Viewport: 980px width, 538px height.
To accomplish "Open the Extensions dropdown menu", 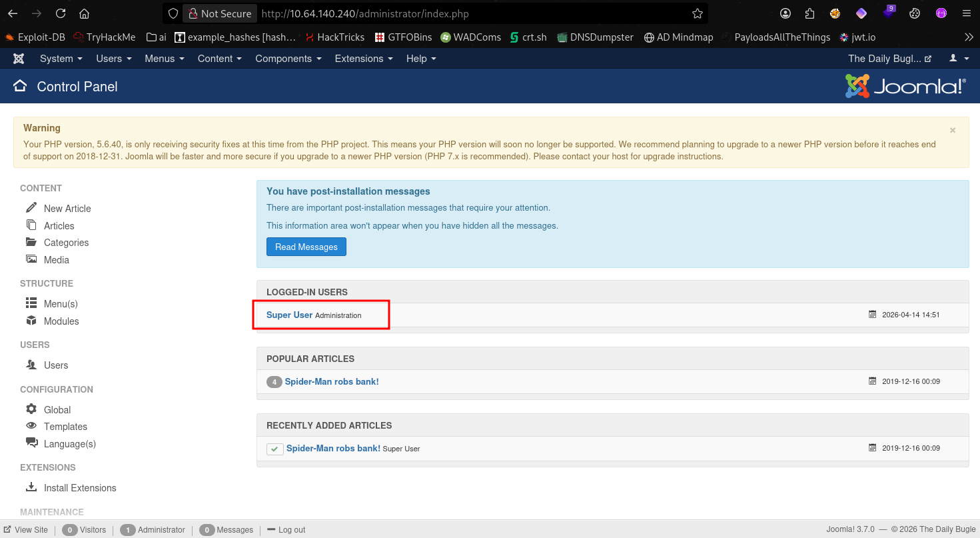I will 364,59.
